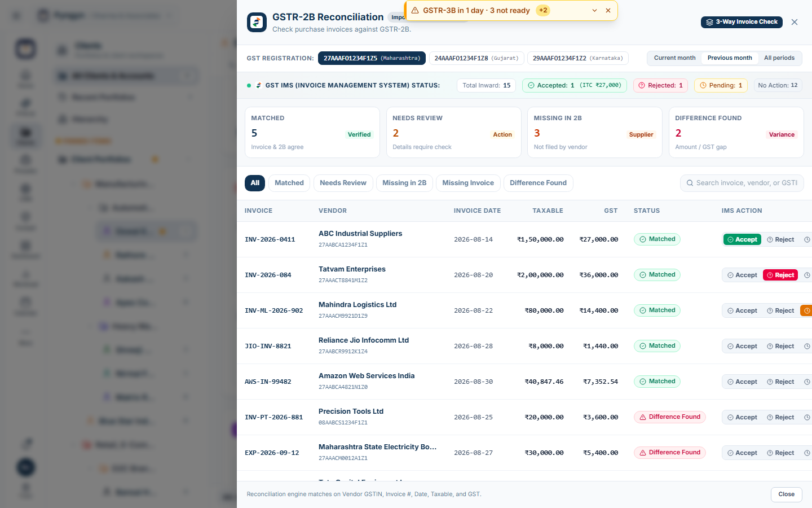Viewport: 812px width, 508px height.
Task: Select the Maharashtra GST registration 27AAAFO1234F1Z5
Action: point(372,58)
